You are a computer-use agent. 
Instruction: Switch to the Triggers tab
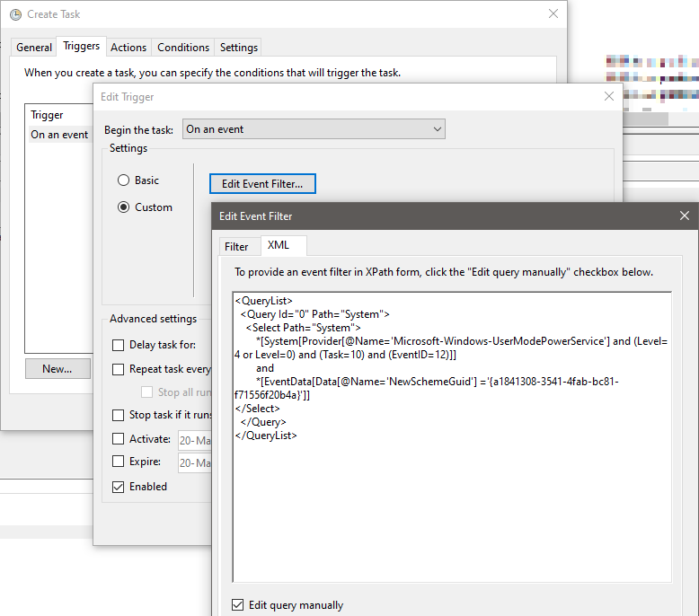point(81,46)
